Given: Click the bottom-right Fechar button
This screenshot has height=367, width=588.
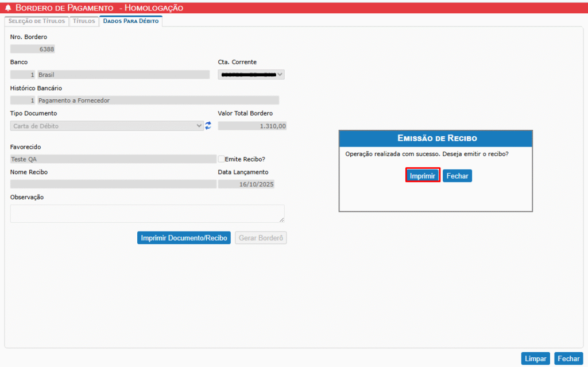Looking at the screenshot, I should 568,358.
